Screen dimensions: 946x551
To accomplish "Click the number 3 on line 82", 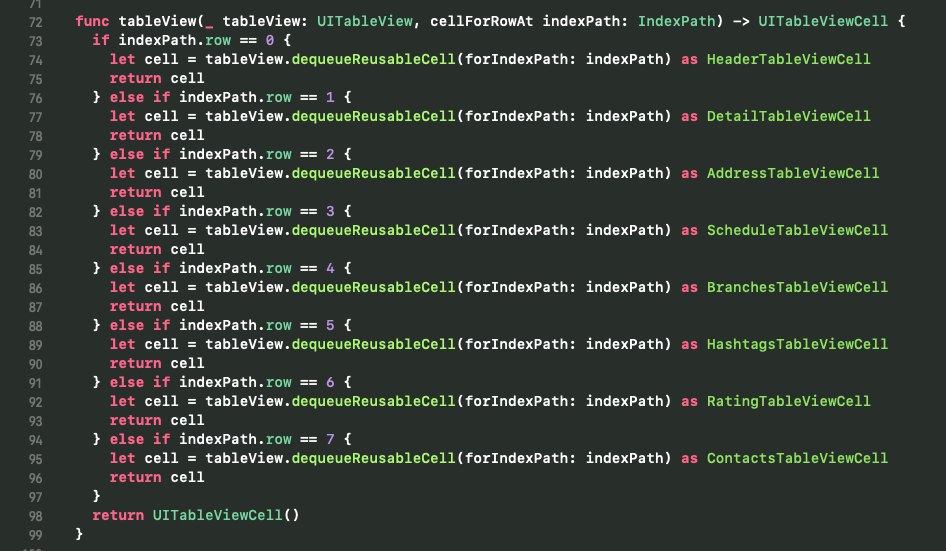I will 330,211.
